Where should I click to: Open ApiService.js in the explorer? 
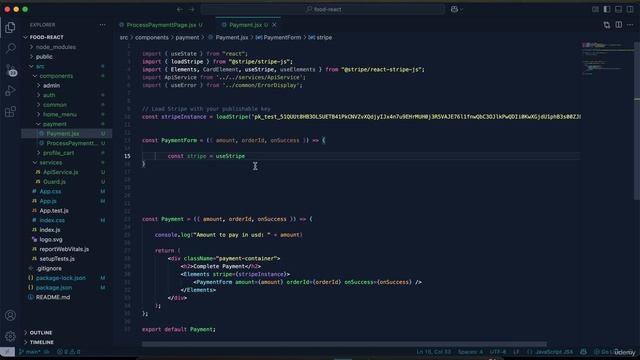[x=60, y=172]
